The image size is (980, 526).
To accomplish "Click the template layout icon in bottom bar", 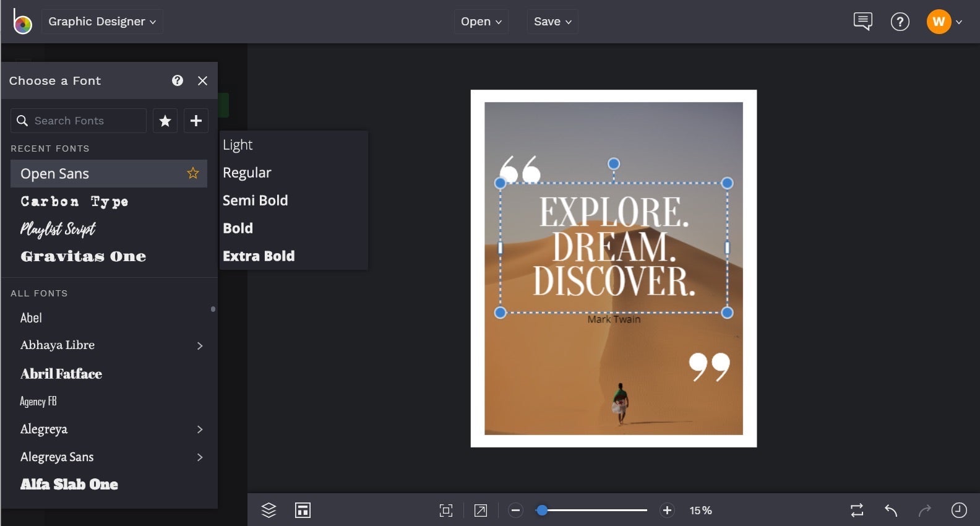I will point(303,510).
